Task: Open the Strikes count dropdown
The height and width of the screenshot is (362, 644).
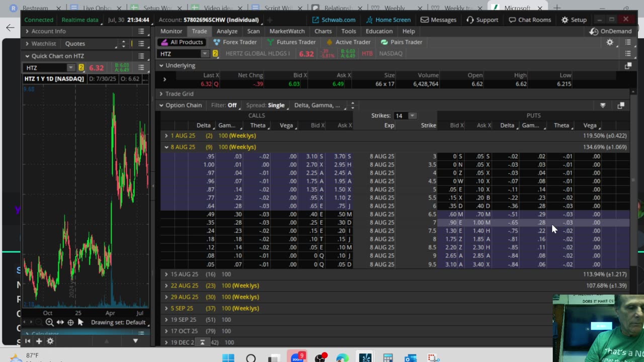Action: tap(412, 116)
